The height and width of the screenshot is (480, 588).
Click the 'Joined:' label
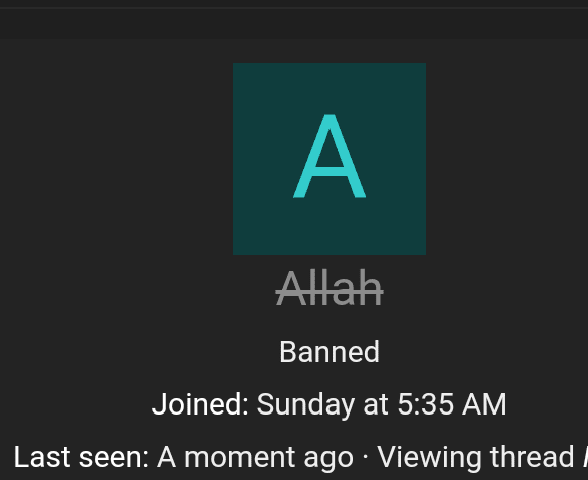200,404
